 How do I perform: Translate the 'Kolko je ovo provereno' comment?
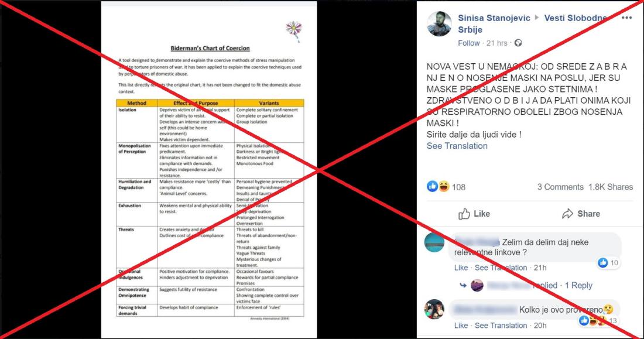pos(501,326)
